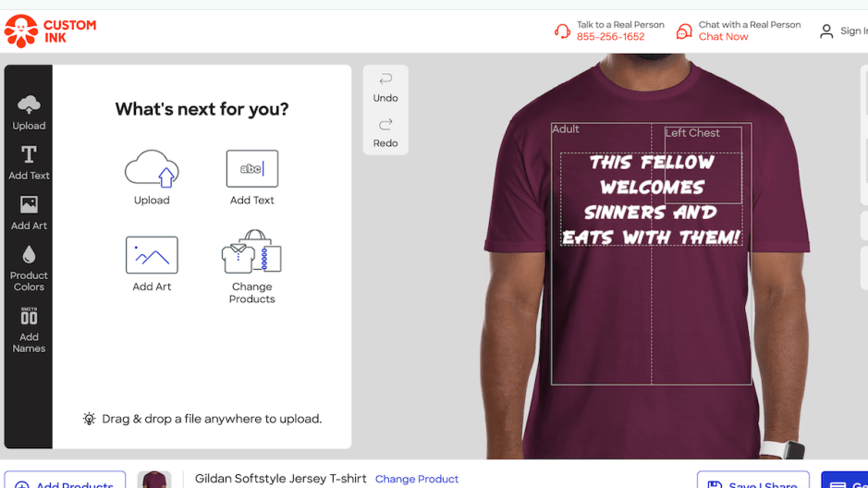Click the large cloud Upload icon
This screenshot has width=868, height=488.
tap(152, 170)
